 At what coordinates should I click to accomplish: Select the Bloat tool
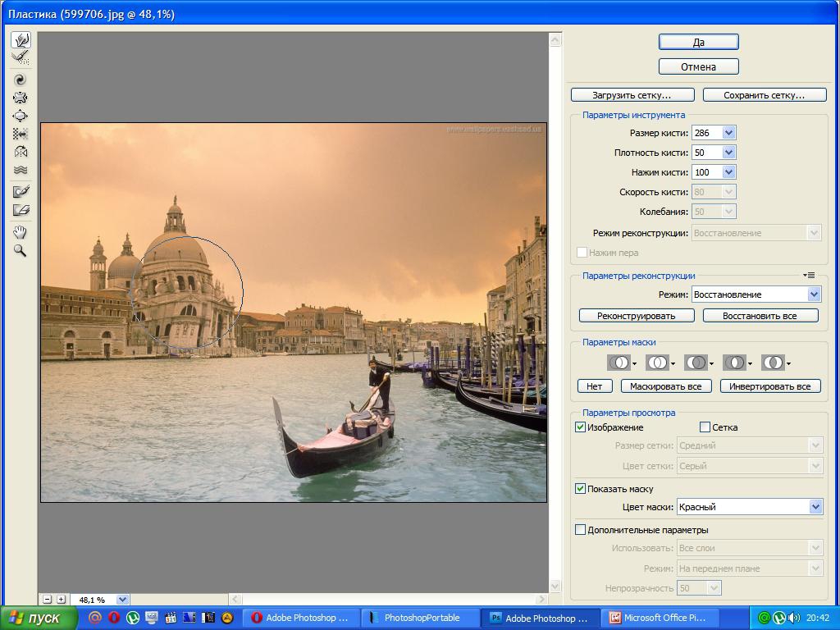click(21, 116)
